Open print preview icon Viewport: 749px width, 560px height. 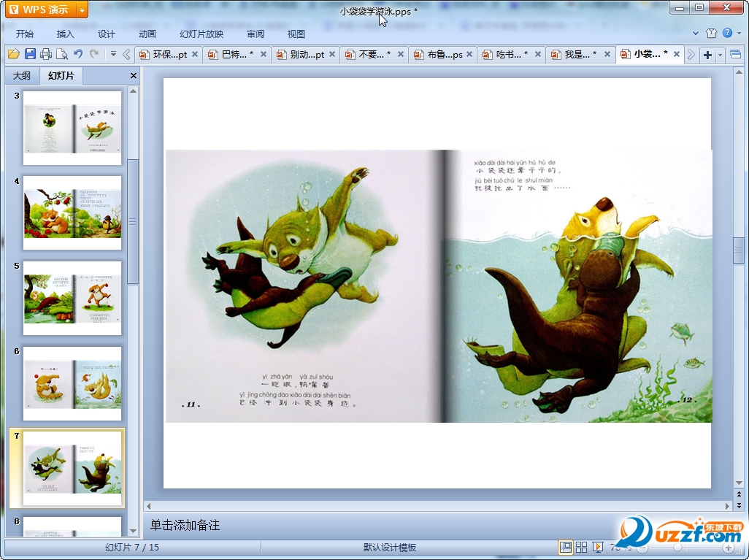pyautogui.click(x=61, y=54)
